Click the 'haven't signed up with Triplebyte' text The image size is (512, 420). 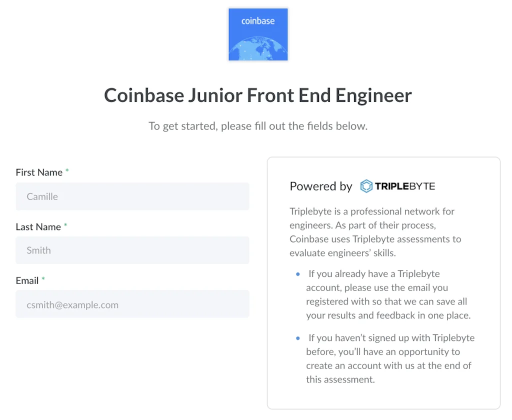(390, 358)
